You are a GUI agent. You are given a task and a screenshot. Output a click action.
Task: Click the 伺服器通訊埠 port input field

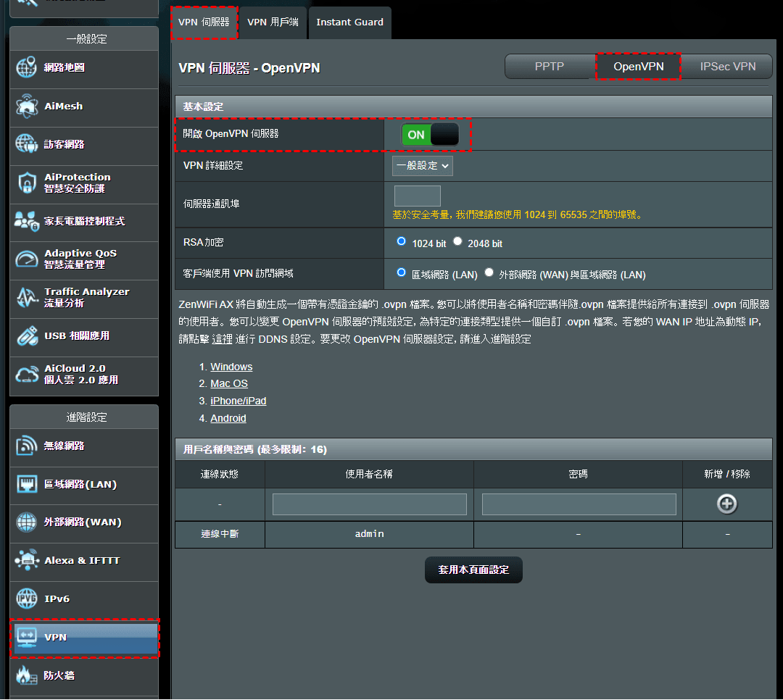coord(417,196)
